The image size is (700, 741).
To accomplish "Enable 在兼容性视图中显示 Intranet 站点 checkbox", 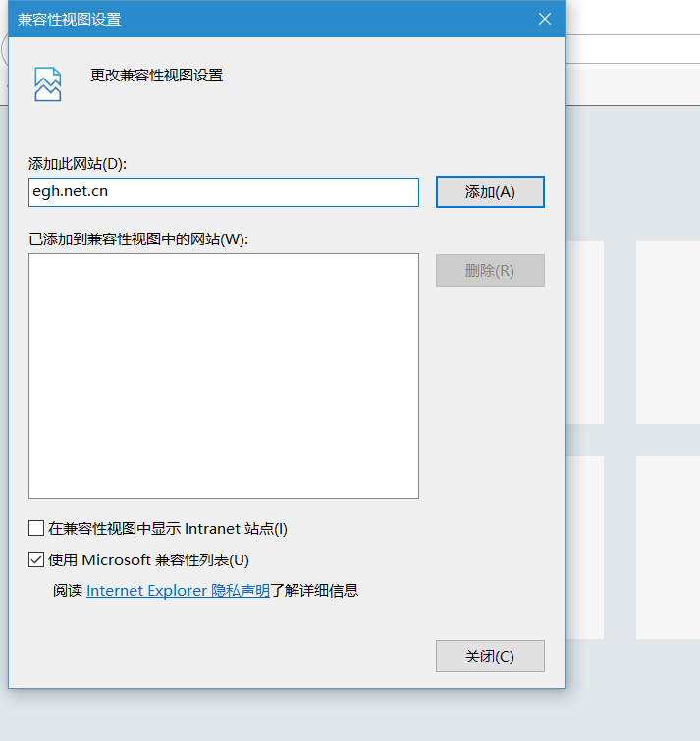I will (36, 528).
